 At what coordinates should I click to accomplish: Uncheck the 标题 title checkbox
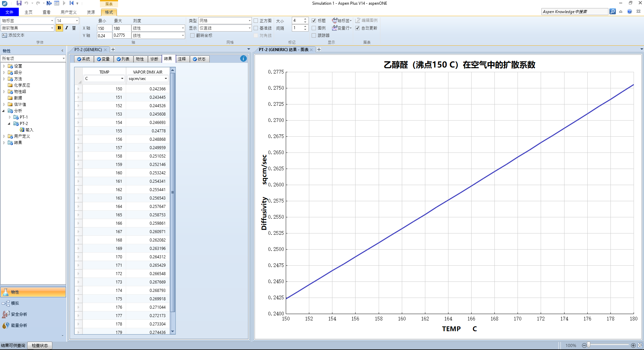tap(314, 20)
